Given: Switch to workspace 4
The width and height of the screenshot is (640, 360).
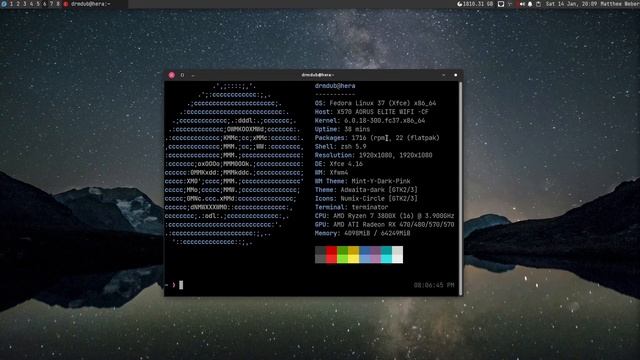Looking at the screenshot, I should click(31, 4).
